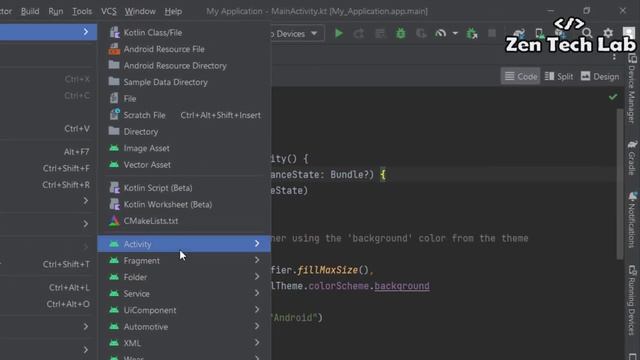Choose CMakeLists.txt entry
Image resolution: width=640 pixels, height=360 pixels.
click(x=184, y=221)
